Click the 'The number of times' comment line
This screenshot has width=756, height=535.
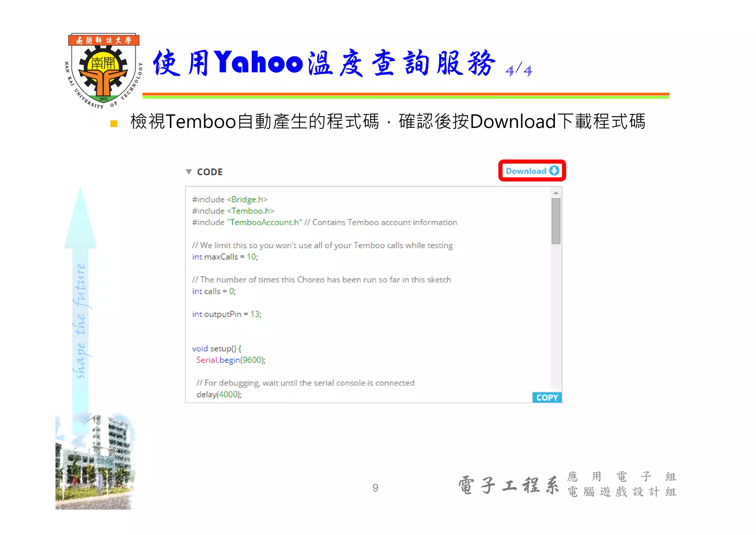(322, 280)
